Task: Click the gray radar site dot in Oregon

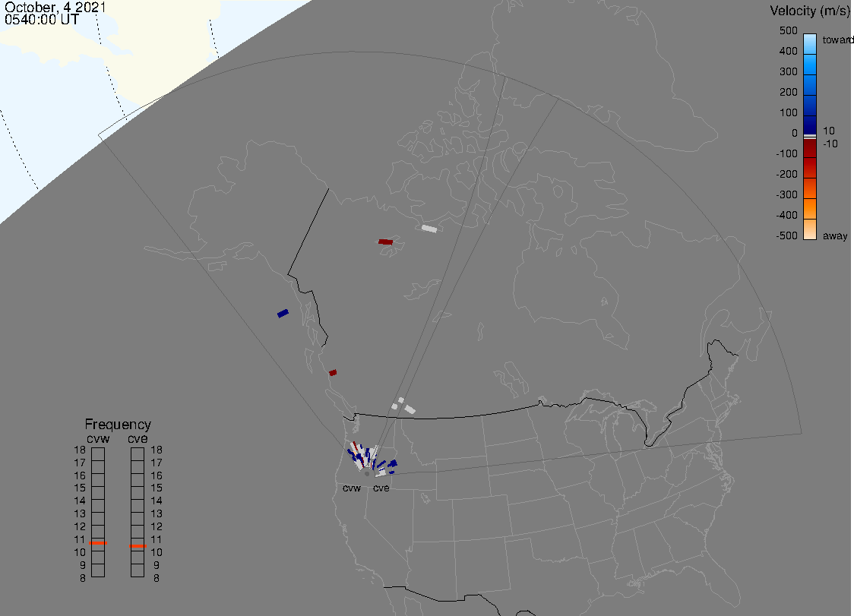Action: click(367, 474)
